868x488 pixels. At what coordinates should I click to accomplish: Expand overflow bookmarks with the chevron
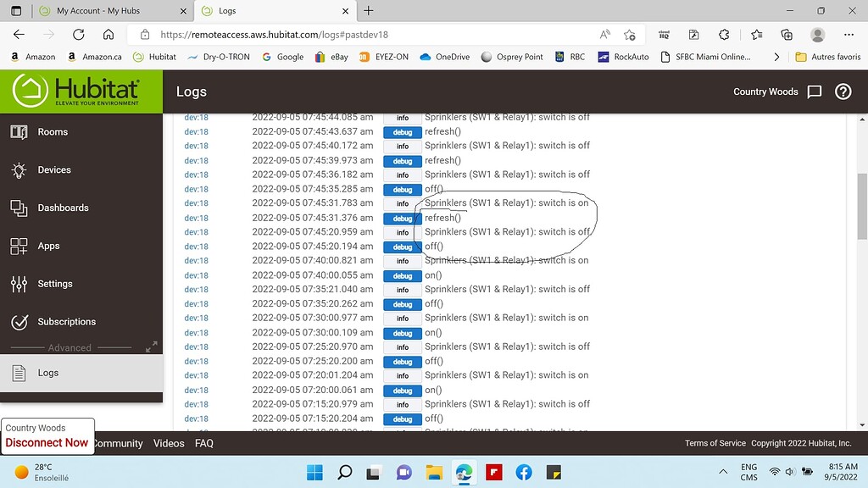[x=778, y=57]
